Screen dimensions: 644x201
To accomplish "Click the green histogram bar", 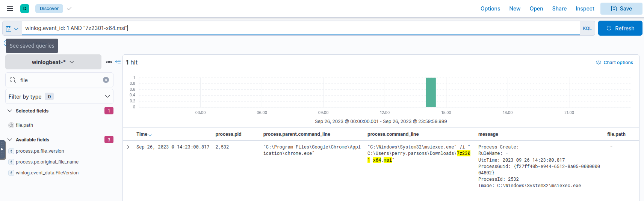I will [431, 92].
